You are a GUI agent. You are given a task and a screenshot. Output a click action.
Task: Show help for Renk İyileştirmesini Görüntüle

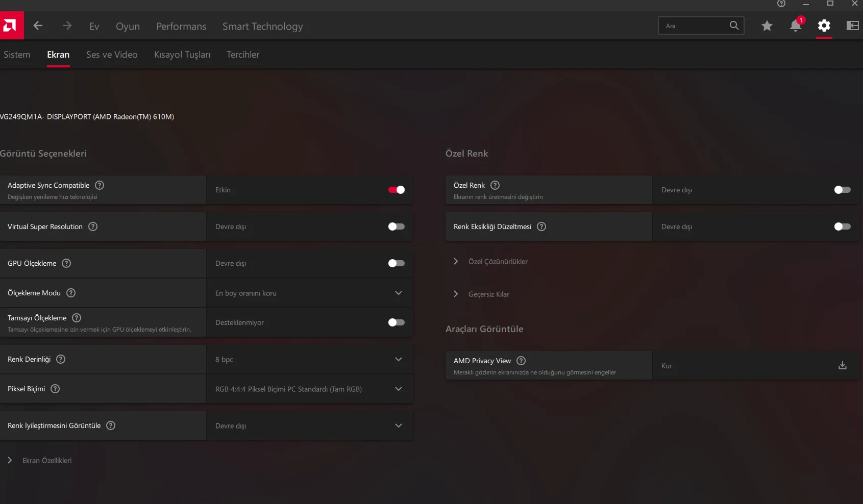pos(111,425)
